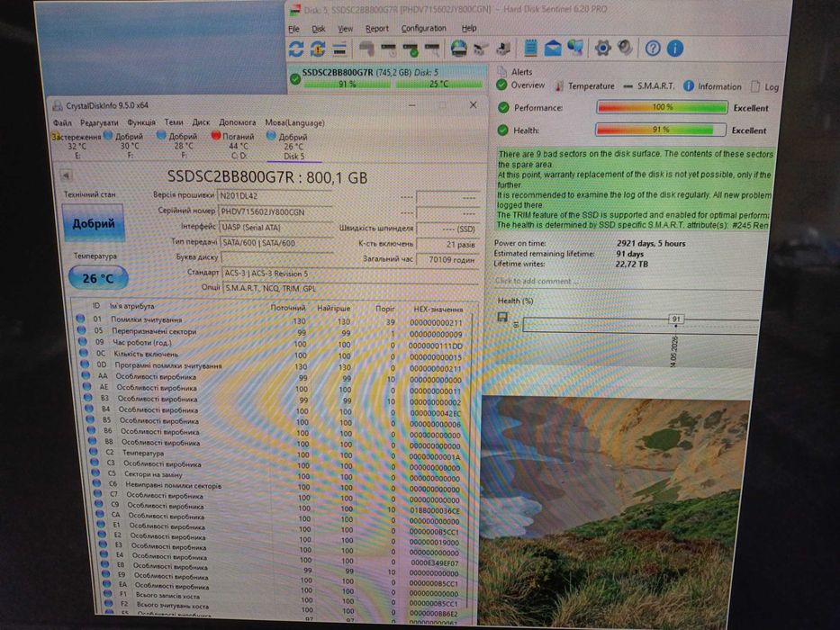Open the Report menu
The image size is (840, 630).
[x=376, y=29]
